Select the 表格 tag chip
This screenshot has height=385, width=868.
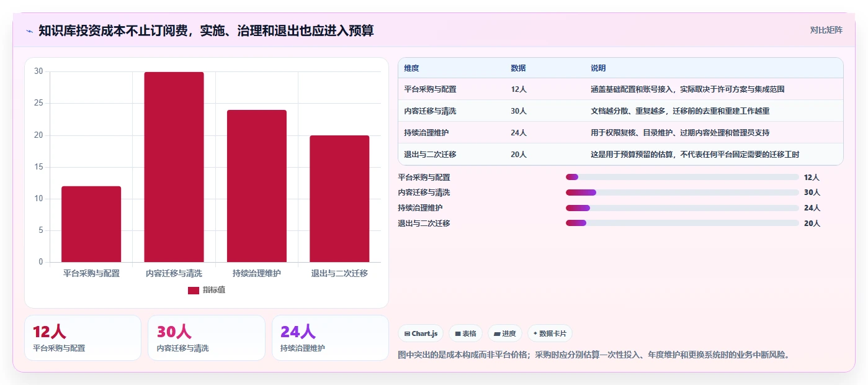tap(465, 333)
